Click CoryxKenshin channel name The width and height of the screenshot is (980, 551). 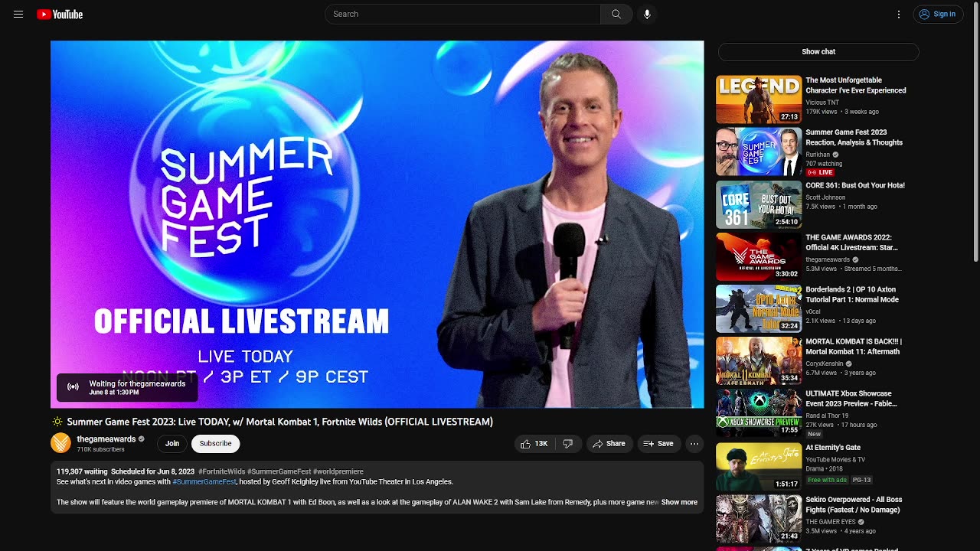click(x=825, y=364)
